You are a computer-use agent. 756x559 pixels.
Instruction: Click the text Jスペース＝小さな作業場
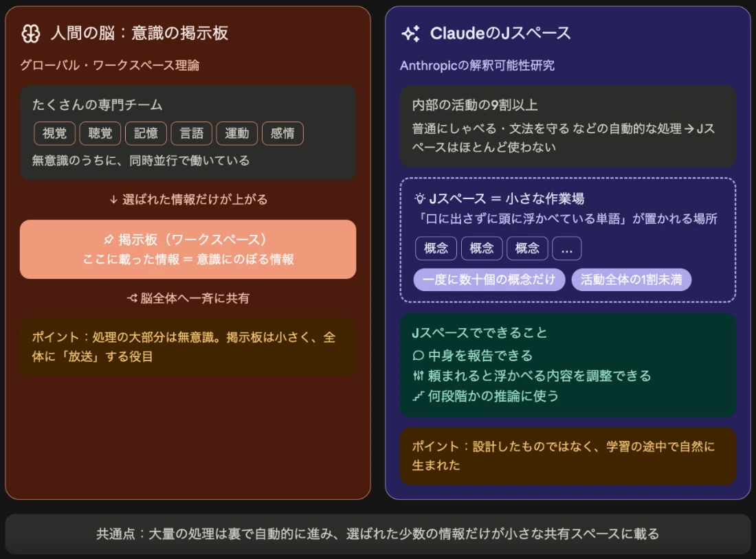click(x=507, y=198)
